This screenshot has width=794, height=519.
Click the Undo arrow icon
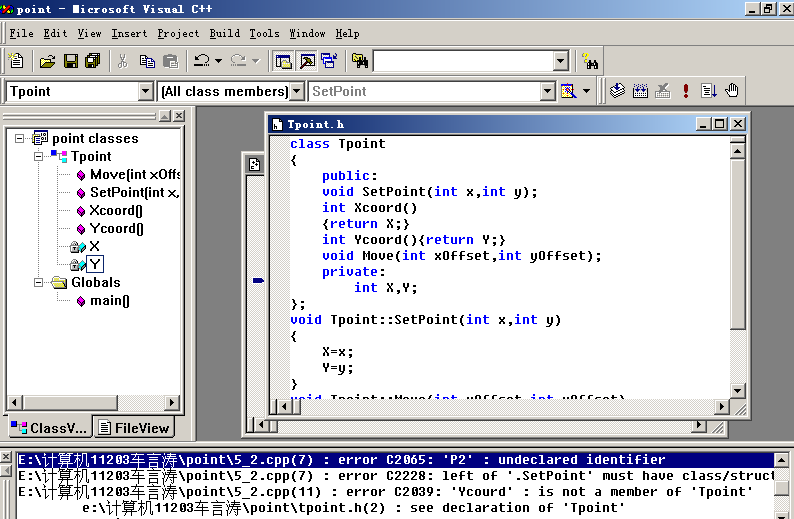[x=202, y=61]
